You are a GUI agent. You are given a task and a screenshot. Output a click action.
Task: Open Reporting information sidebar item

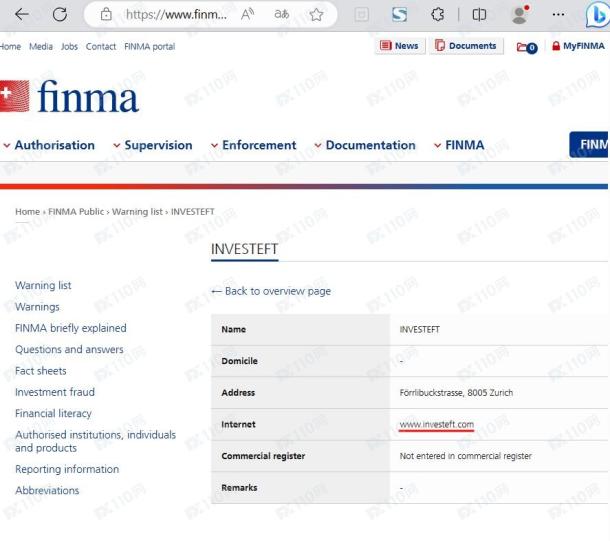(67, 469)
